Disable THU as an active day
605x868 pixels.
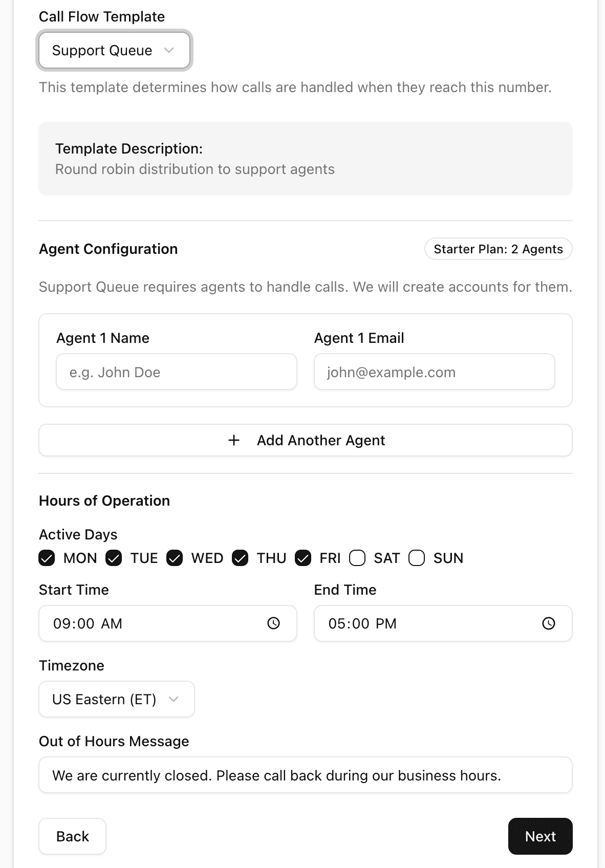[x=240, y=558]
